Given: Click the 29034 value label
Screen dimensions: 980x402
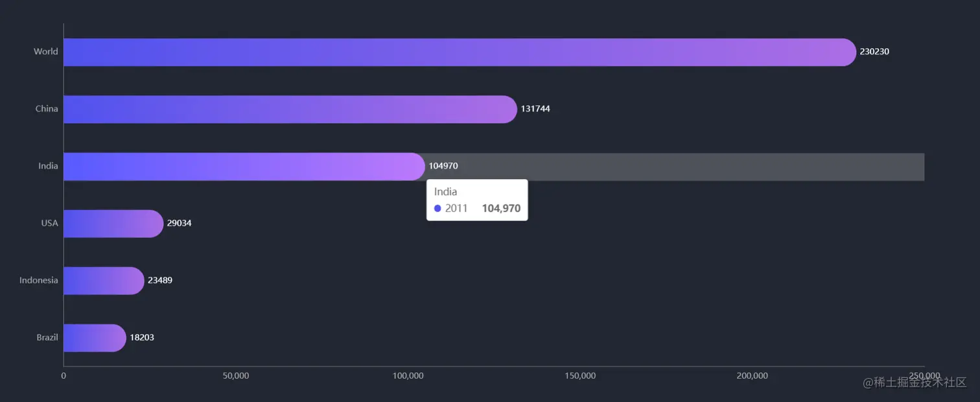Looking at the screenshot, I should pos(179,223).
